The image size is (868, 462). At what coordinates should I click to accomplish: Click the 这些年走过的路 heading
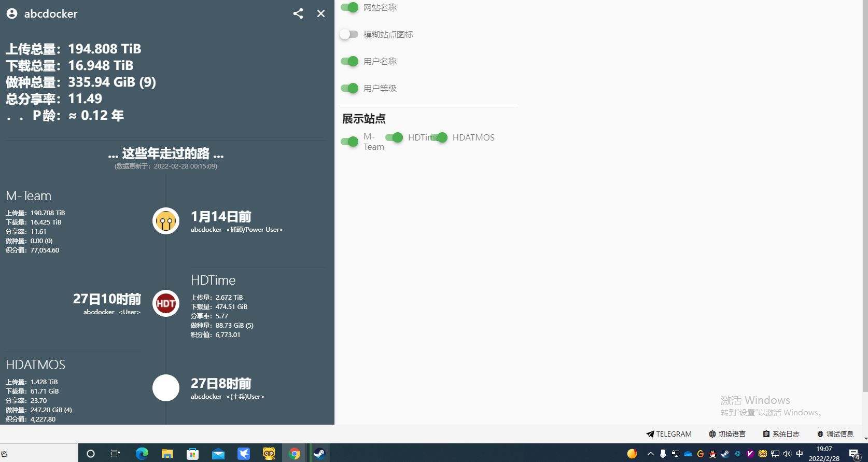166,153
